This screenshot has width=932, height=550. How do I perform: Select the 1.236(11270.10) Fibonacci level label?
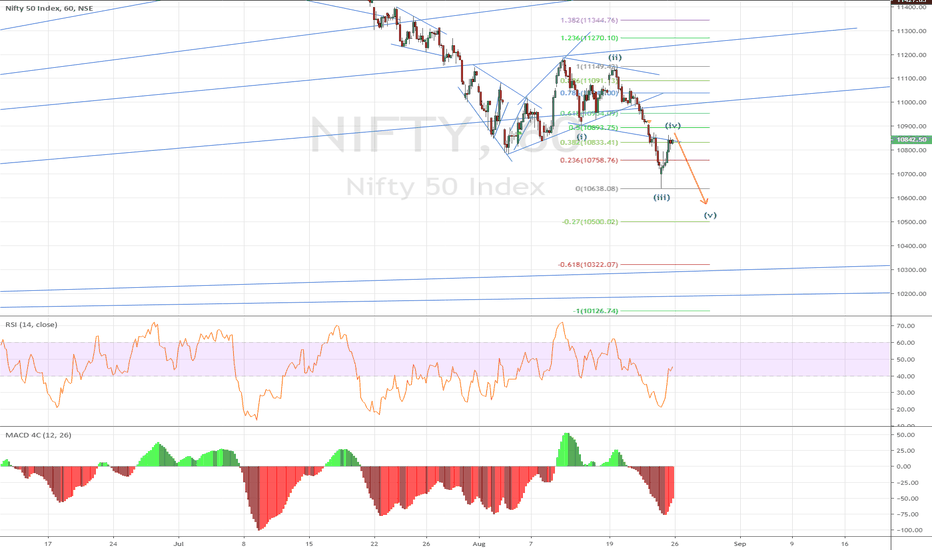[589, 38]
